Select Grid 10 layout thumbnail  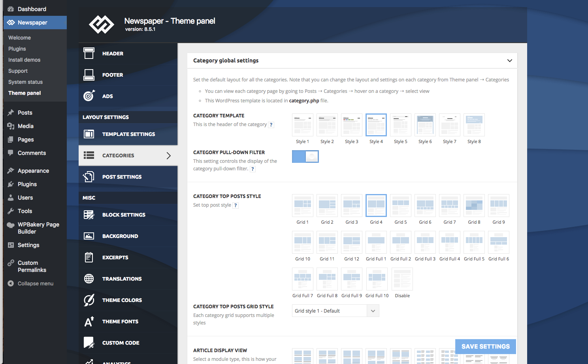303,242
